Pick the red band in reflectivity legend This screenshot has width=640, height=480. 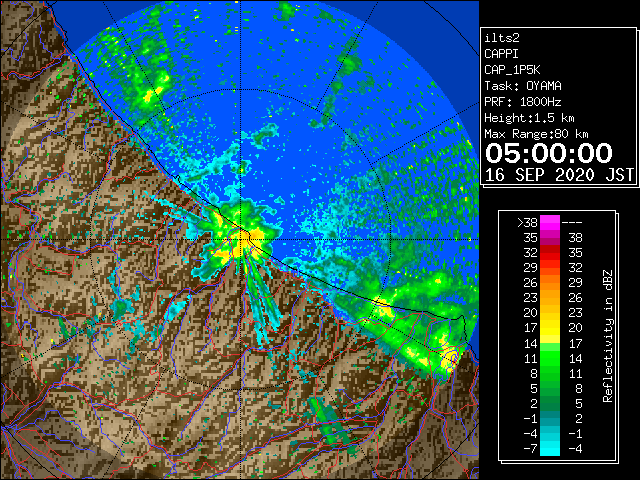tap(550, 253)
